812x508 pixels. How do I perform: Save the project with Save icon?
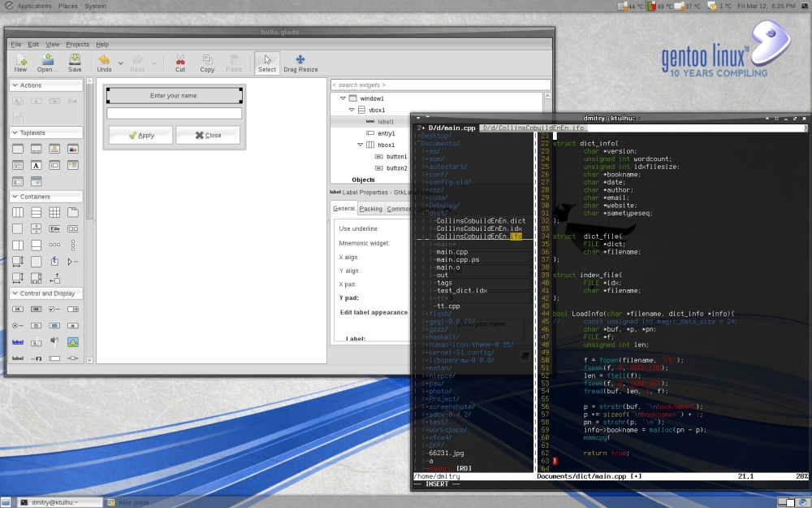click(x=75, y=63)
